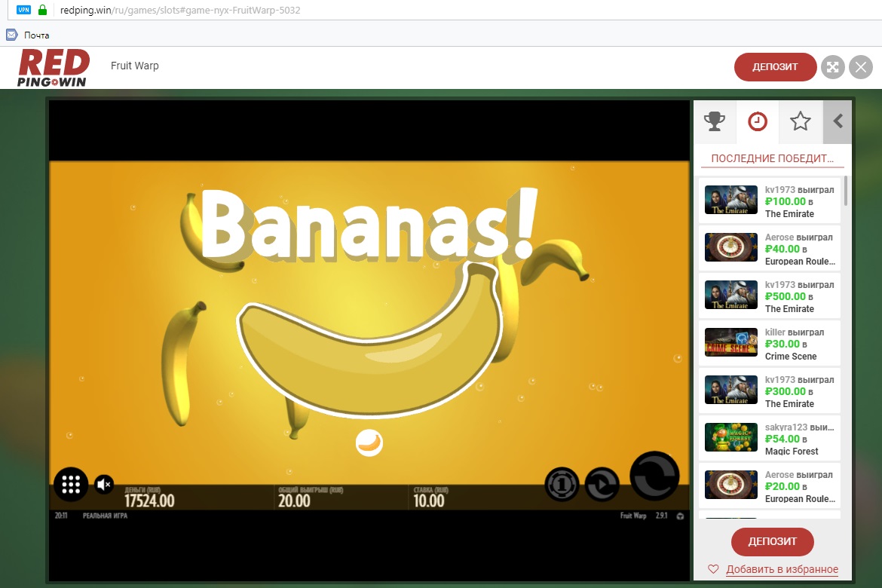Toggle the muted sound speaker icon
The height and width of the screenshot is (588, 882).
coord(104,484)
